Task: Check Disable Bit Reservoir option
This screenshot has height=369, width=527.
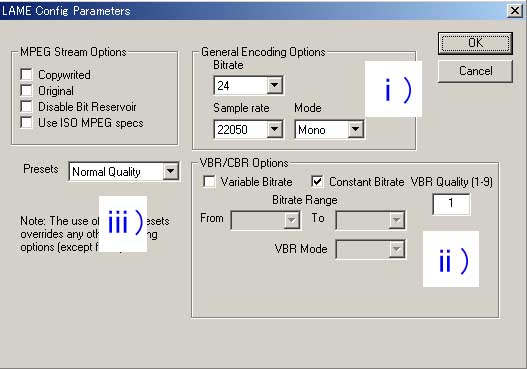Action: point(27,107)
